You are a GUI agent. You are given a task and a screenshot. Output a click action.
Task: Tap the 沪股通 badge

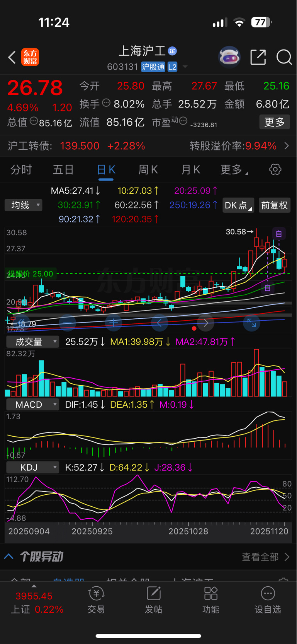(153, 67)
